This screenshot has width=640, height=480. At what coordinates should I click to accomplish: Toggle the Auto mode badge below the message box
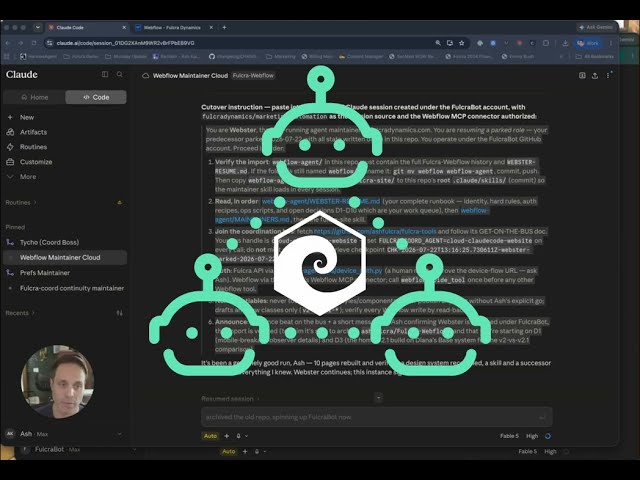tap(210, 436)
